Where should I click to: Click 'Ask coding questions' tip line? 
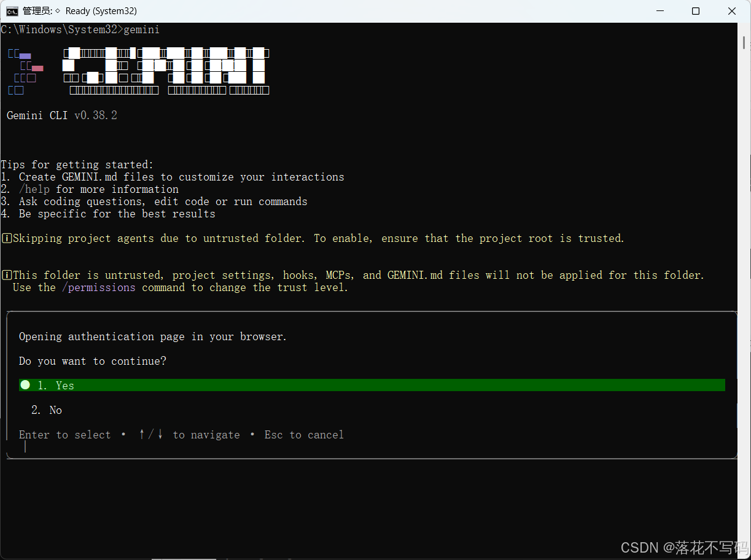154,201
